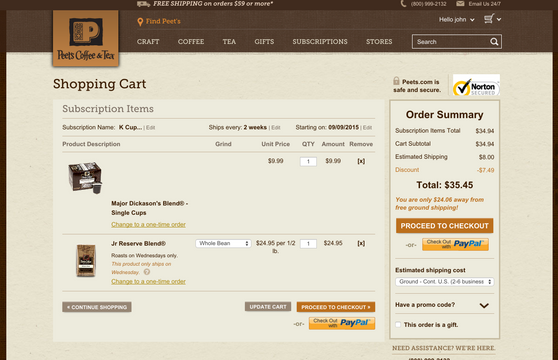This screenshot has width=558, height=360.
Task: Open the GIFTS menu
Action: point(264,42)
